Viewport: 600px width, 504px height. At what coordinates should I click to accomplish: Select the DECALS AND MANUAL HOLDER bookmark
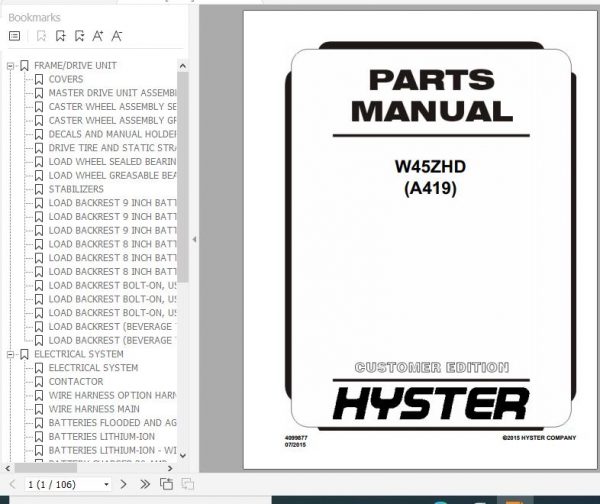click(x=112, y=134)
